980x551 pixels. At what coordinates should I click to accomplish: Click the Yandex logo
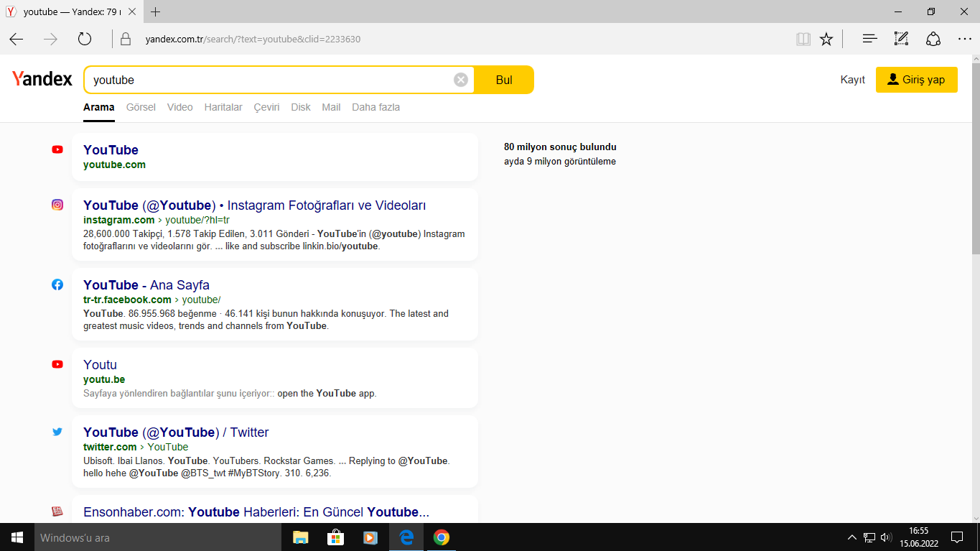pos(42,79)
